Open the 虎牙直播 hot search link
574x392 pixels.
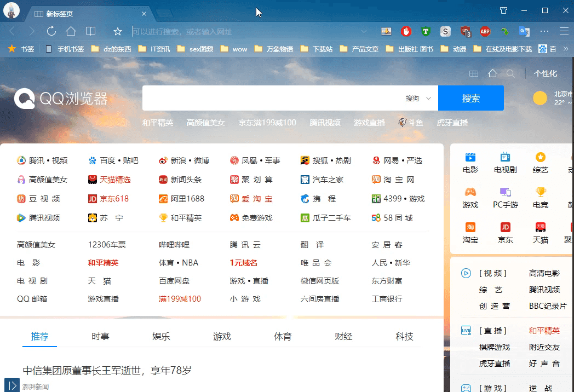452,123
